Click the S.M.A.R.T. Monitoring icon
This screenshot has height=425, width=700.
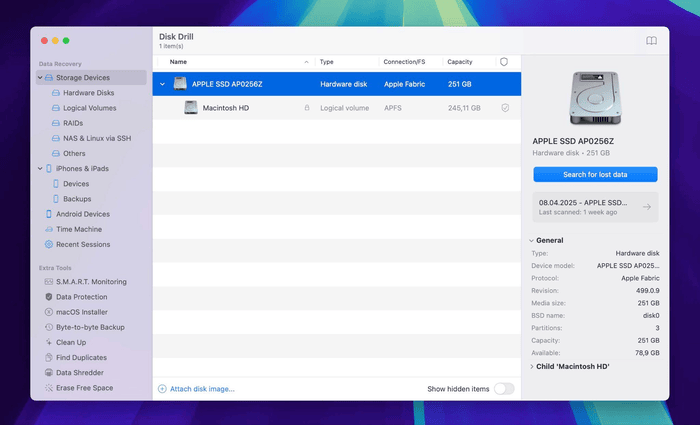pyautogui.click(x=49, y=282)
